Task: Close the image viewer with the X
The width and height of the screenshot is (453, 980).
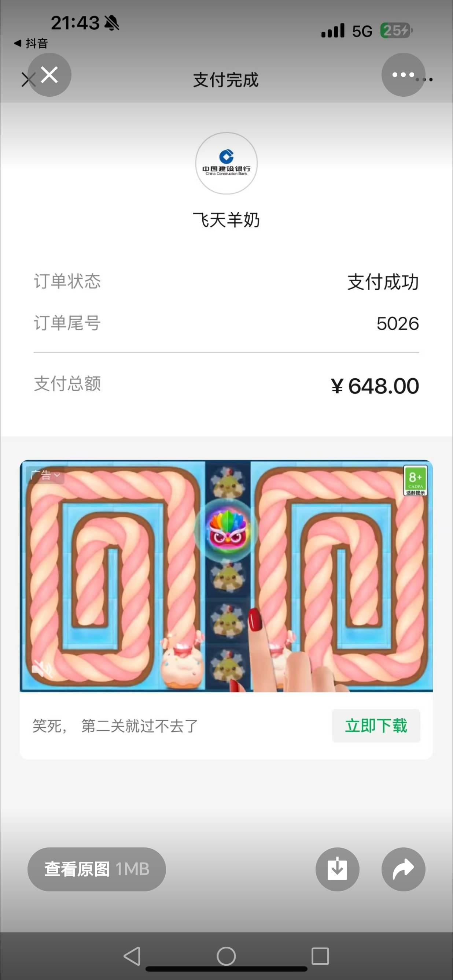Action: [49, 75]
